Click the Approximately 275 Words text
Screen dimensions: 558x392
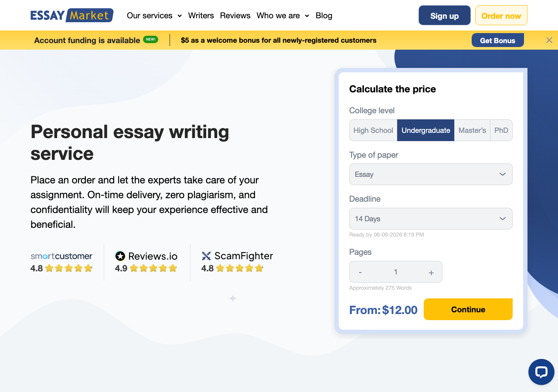pyautogui.click(x=381, y=287)
